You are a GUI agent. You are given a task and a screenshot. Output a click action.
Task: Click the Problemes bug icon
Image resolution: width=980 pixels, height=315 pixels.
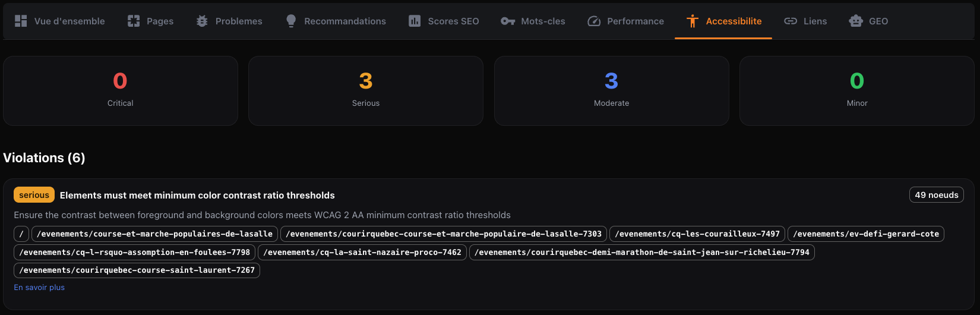(202, 21)
